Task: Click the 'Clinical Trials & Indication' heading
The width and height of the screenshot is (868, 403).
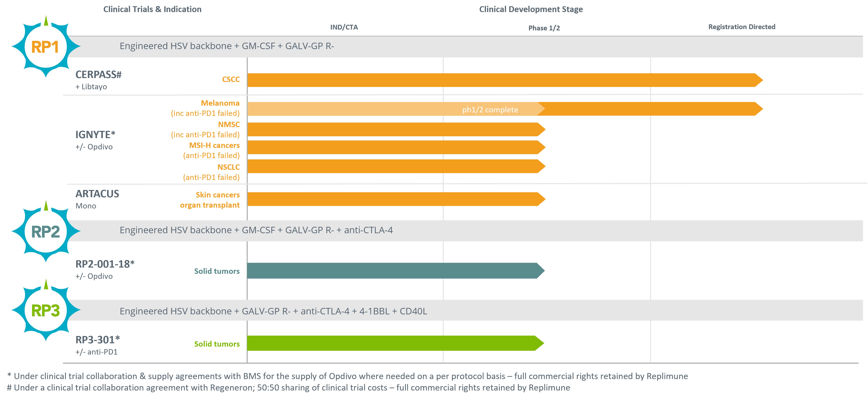Action: pos(152,9)
